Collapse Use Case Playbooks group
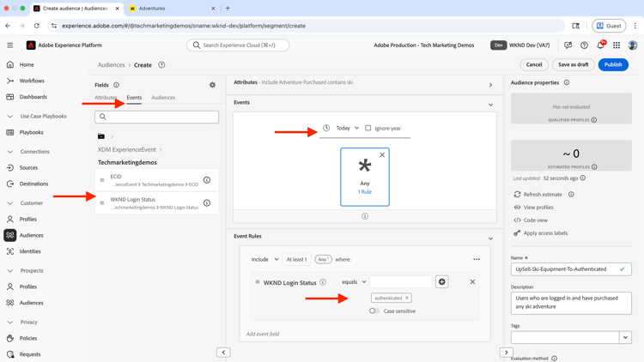Image resolution: width=644 pixels, height=362 pixels. point(10,116)
